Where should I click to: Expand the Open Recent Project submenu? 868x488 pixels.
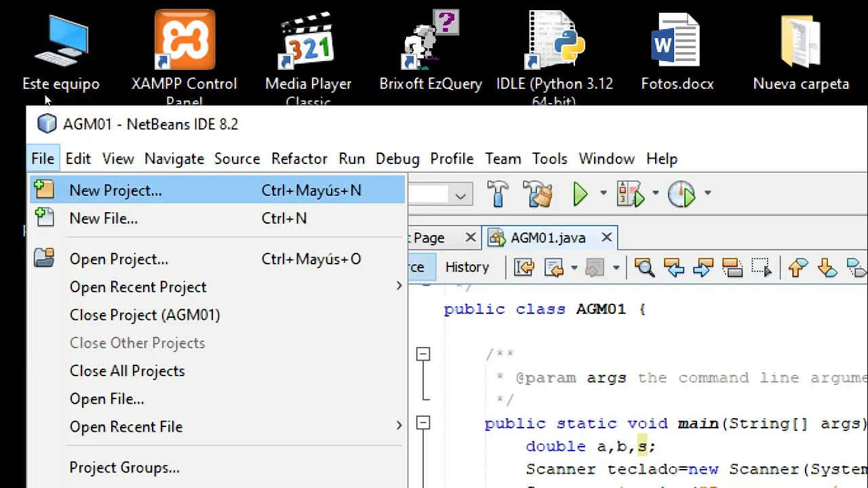click(399, 286)
